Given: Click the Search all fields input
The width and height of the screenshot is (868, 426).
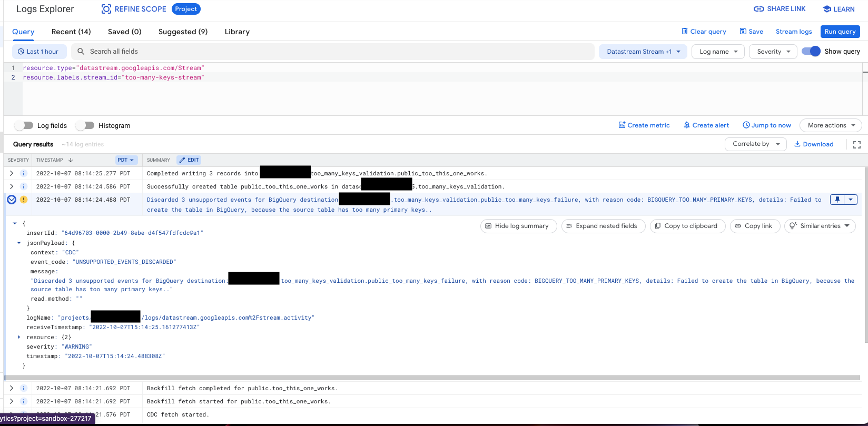Looking at the screenshot, I should 337,52.
